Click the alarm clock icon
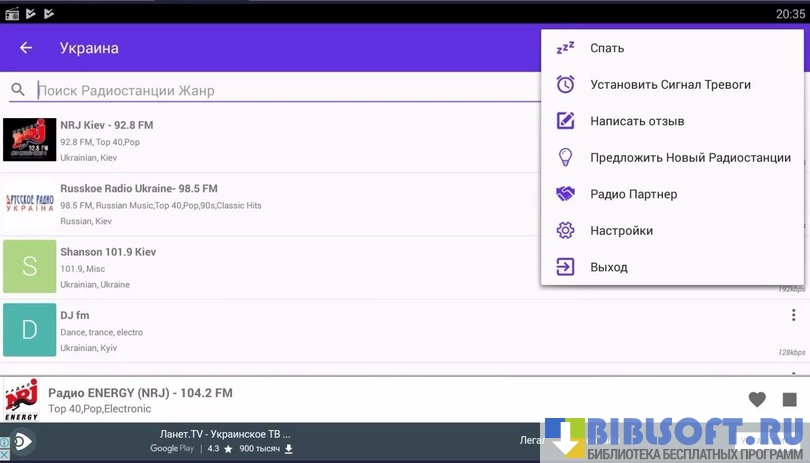The width and height of the screenshot is (810, 463). coord(565,85)
